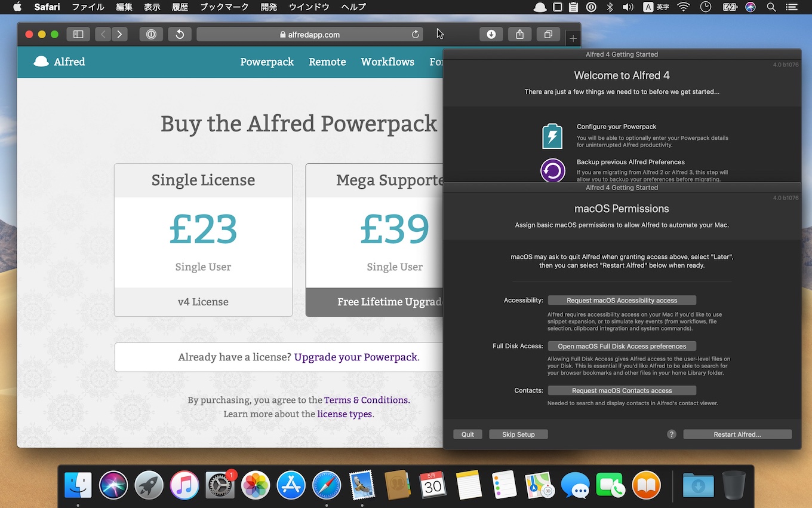Click Quit in Alfred setup
The image size is (812, 508).
(467, 434)
